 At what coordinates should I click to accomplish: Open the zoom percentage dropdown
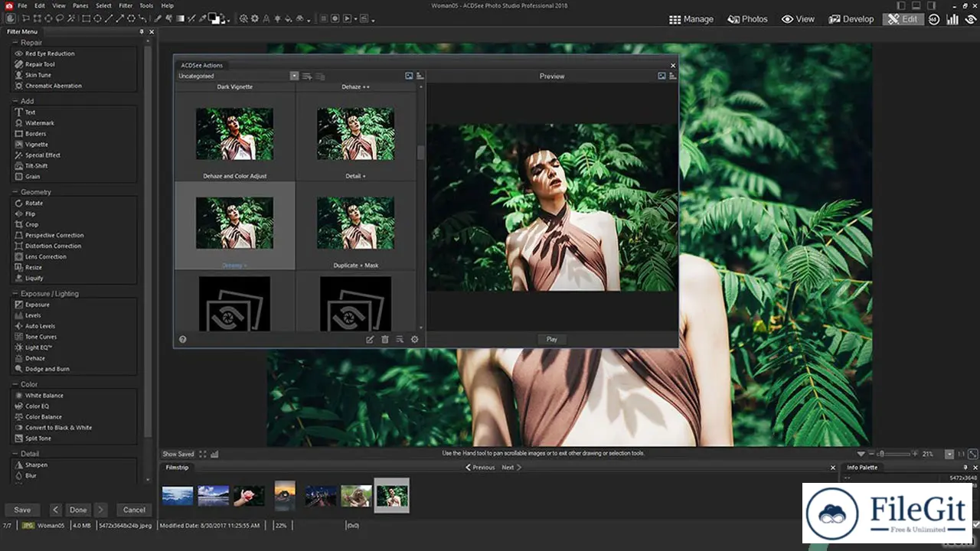pyautogui.click(x=949, y=454)
